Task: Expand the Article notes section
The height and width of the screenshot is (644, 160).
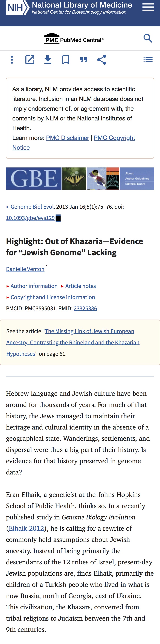Action: pos(78,286)
